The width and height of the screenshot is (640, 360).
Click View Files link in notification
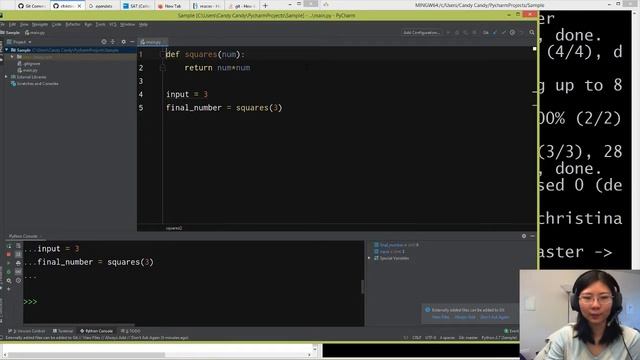click(x=440, y=317)
